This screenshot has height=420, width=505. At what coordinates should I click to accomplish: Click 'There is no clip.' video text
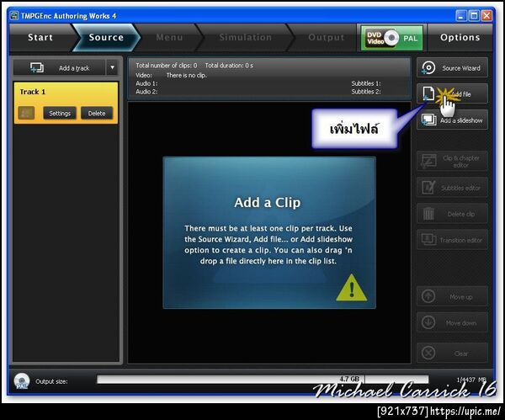pyautogui.click(x=187, y=76)
